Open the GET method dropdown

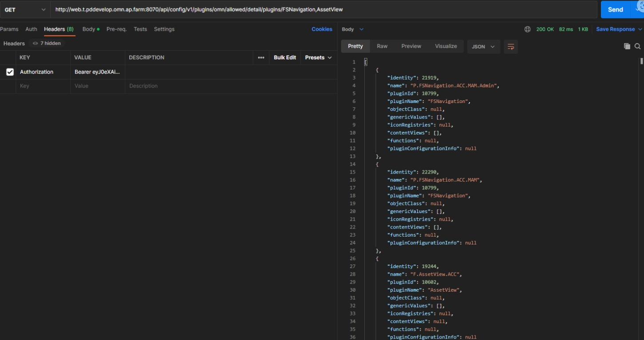click(25, 10)
